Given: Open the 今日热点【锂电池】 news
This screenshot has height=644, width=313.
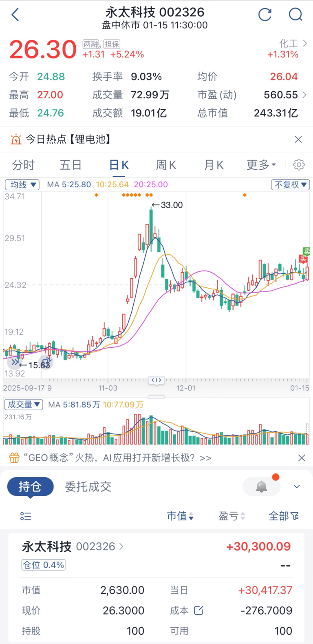Looking at the screenshot, I should click(x=68, y=140).
